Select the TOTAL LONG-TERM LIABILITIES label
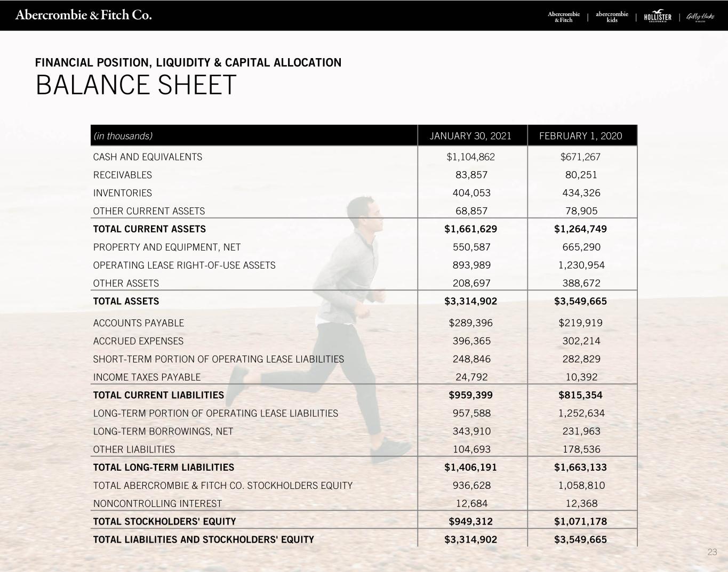Viewport: 728px width, 572px height. coord(164,468)
